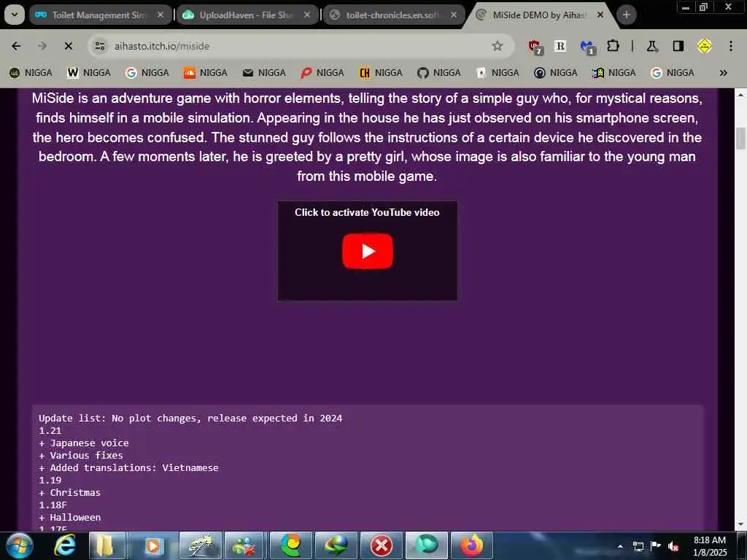Open a new browser tab
The image size is (747, 560).
627,15
